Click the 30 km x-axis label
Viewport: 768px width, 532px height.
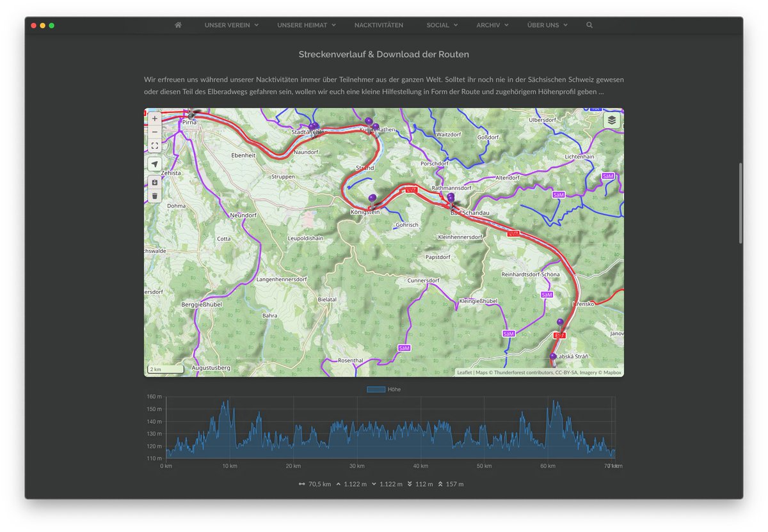click(357, 466)
